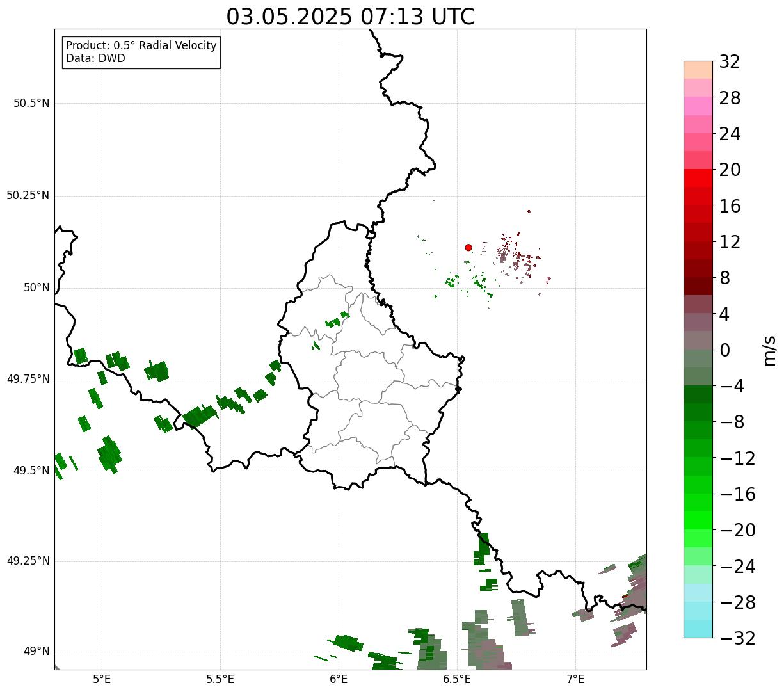The image size is (784, 692).
Task: Click the −32 colorbar tick label
Action: pyautogui.click(x=737, y=638)
